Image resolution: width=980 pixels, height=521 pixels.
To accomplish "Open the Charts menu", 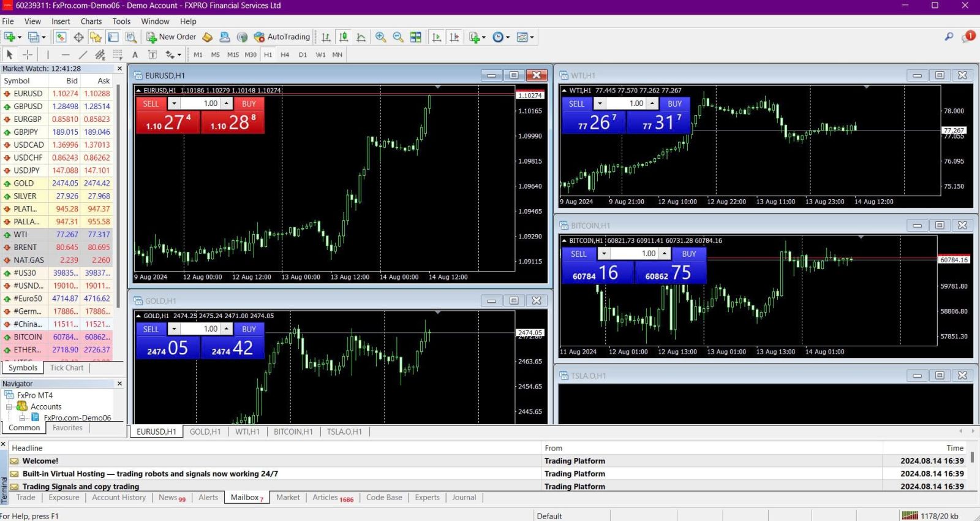I will (x=91, y=21).
